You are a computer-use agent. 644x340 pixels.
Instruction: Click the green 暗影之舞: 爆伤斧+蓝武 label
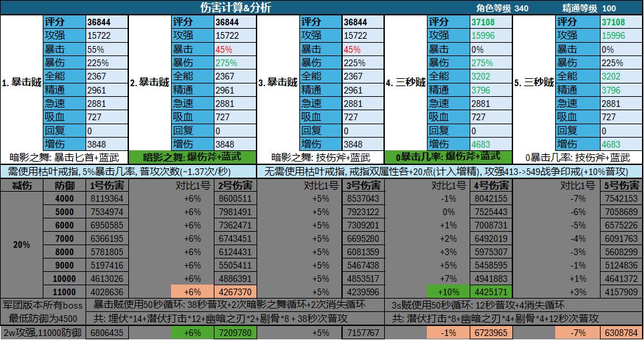[x=192, y=157]
